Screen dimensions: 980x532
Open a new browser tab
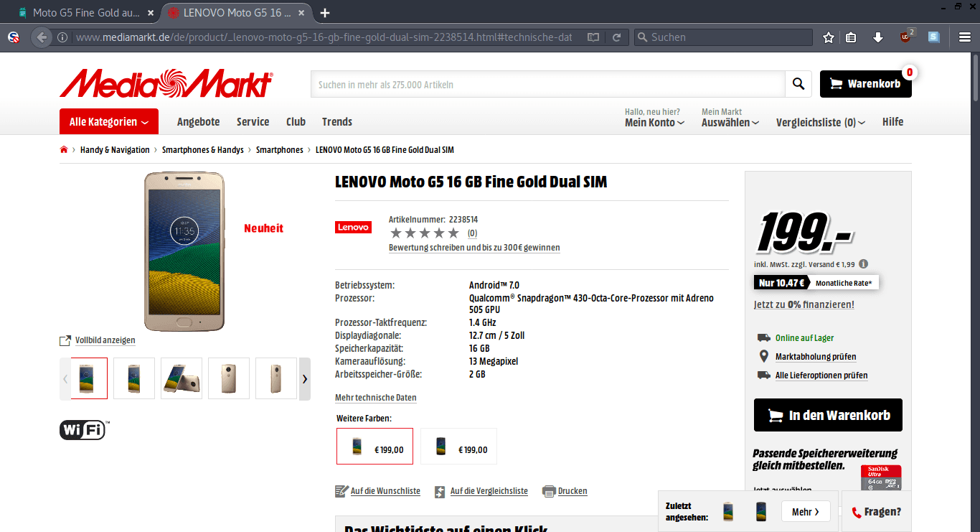click(x=325, y=13)
